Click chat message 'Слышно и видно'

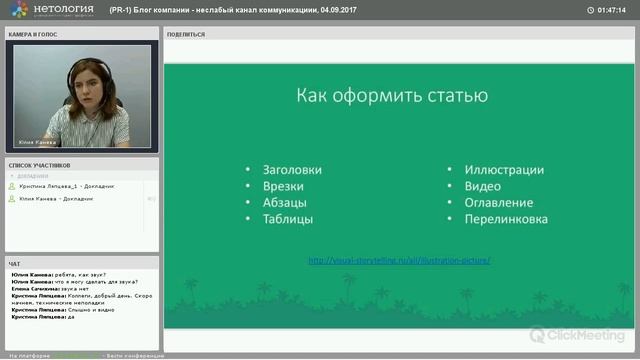(x=63, y=310)
